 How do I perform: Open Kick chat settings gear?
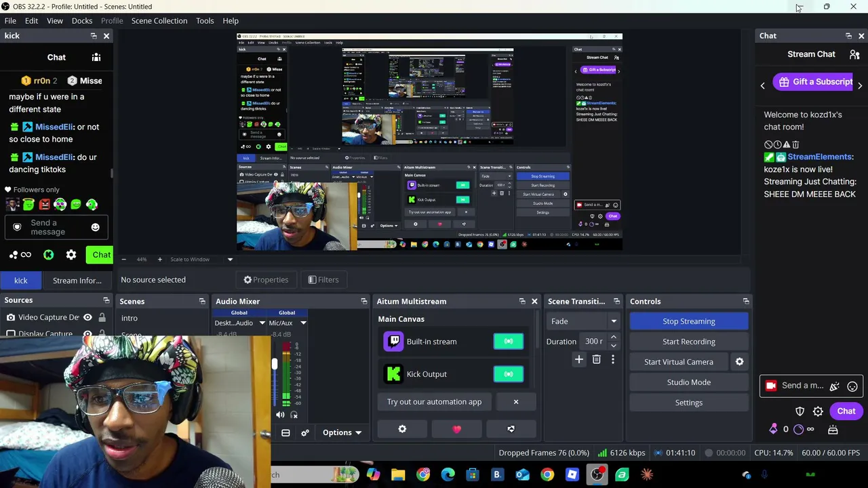(71, 255)
